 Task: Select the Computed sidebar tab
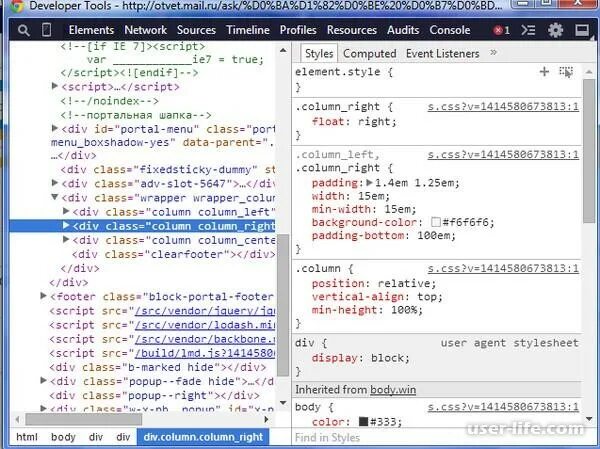coord(369,54)
